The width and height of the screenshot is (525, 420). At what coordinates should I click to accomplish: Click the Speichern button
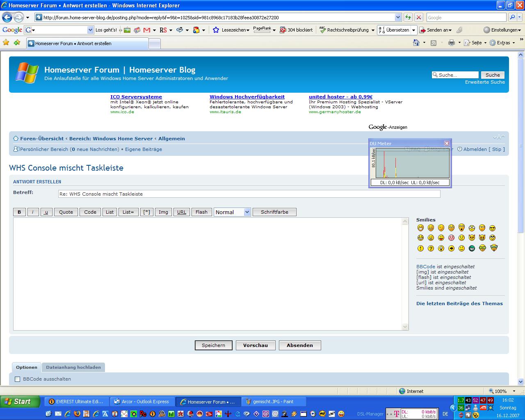pyautogui.click(x=213, y=345)
